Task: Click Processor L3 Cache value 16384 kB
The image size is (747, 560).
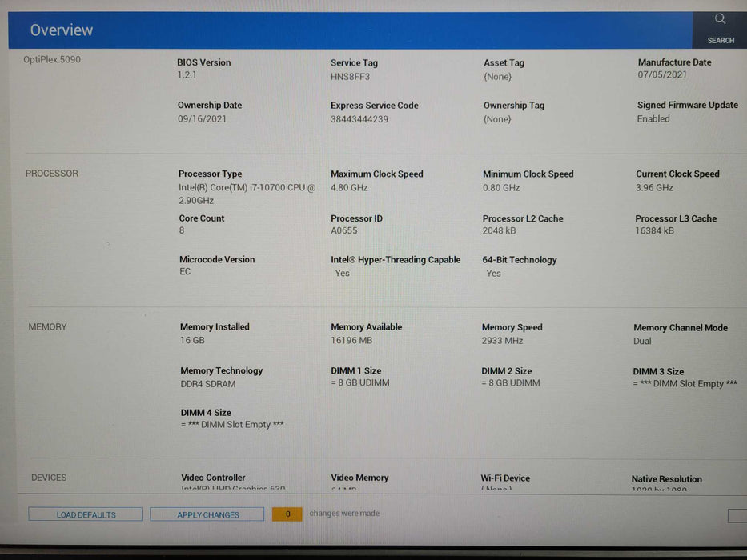Action: (x=654, y=230)
